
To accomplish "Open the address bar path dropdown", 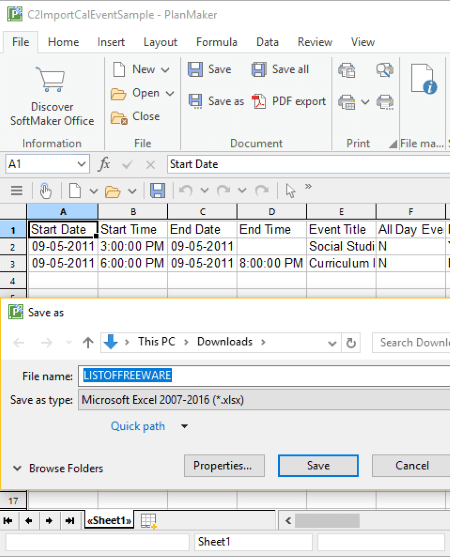I will click(x=332, y=343).
